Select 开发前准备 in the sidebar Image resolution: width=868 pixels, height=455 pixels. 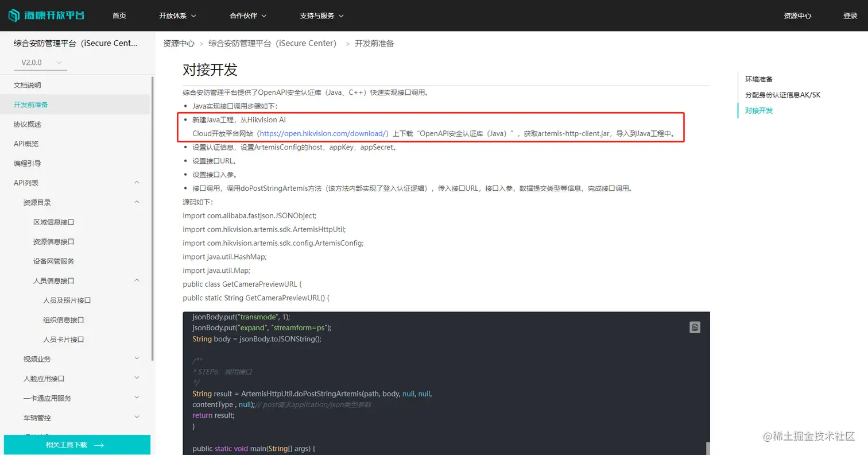(x=31, y=105)
